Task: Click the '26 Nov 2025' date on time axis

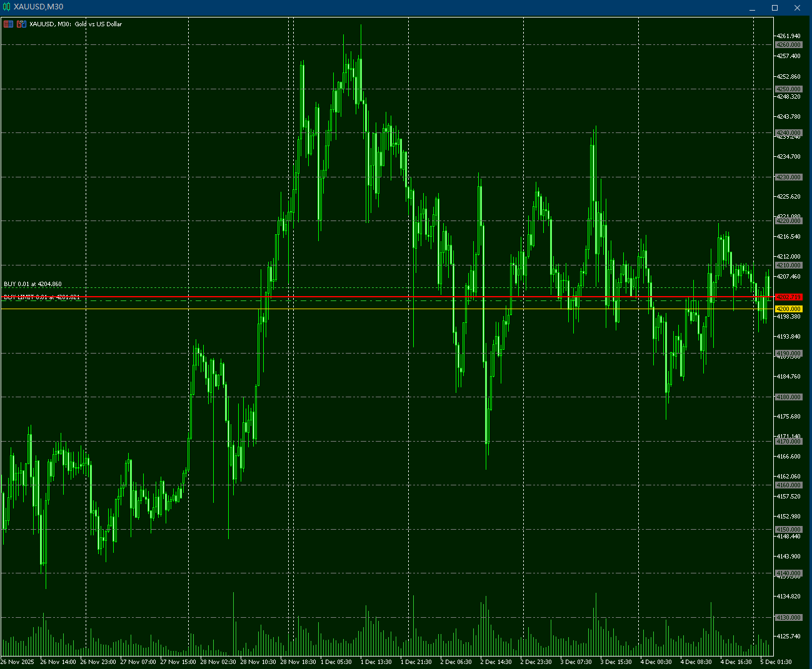Action: pos(18,662)
